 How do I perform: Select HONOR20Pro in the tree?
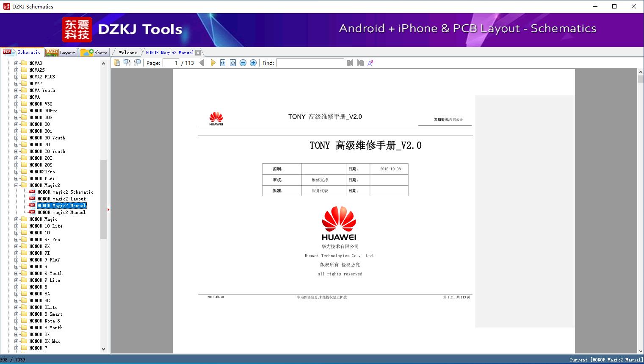42,172
